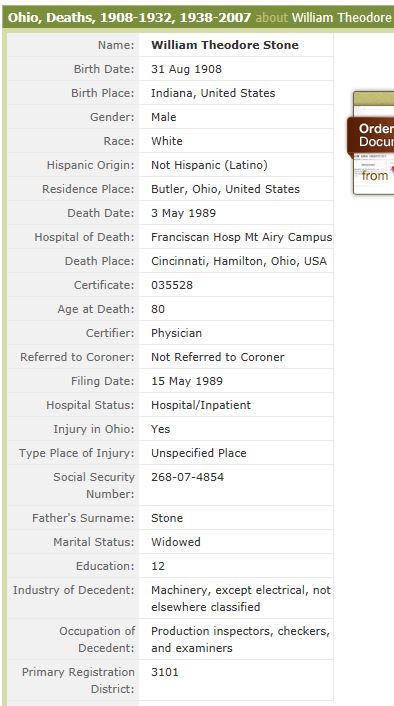Click the Not Referred to Coroner value
This screenshot has height=706, width=394.
tap(217, 357)
